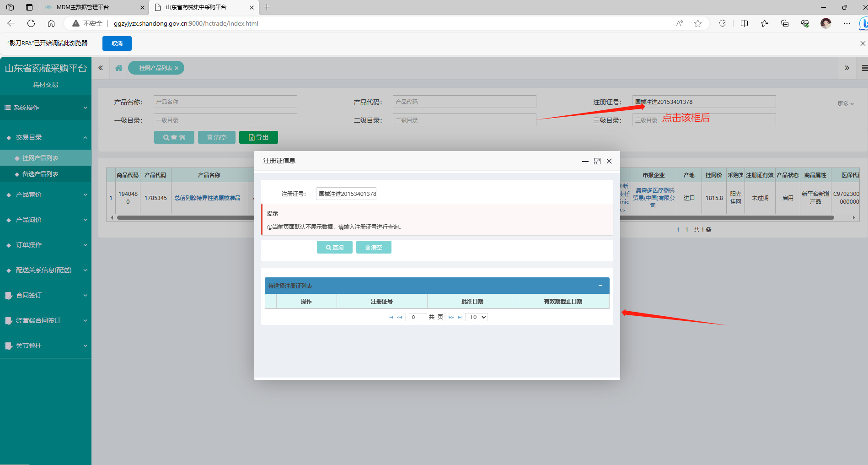The width and height of the screenshot is (868, 465).
Task: Open the 更多 search options dropdown
Action: pyautogui.click(x=846, y=104)
